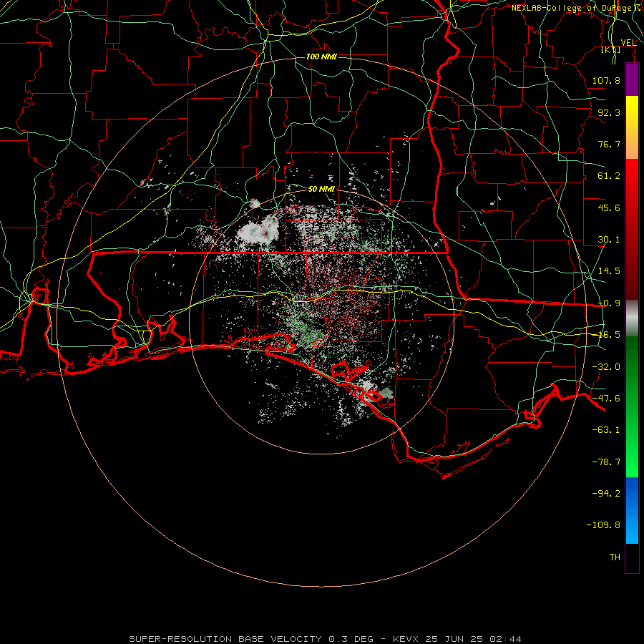The image size is (644, 644).
Task: Click the 107.8 scale value
Action: pyautogui.click(x=606, y=80)
